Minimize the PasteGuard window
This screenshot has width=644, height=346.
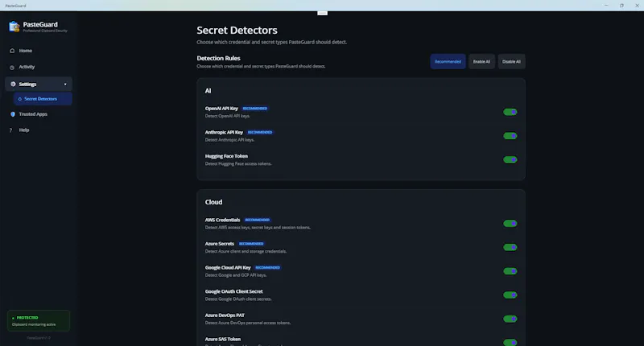click(606, 6)
